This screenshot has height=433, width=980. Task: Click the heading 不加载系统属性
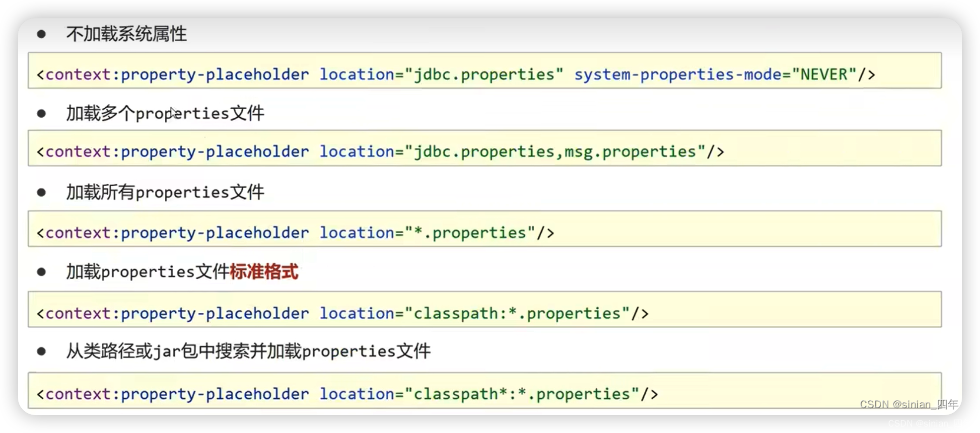(x=127, y=34)
